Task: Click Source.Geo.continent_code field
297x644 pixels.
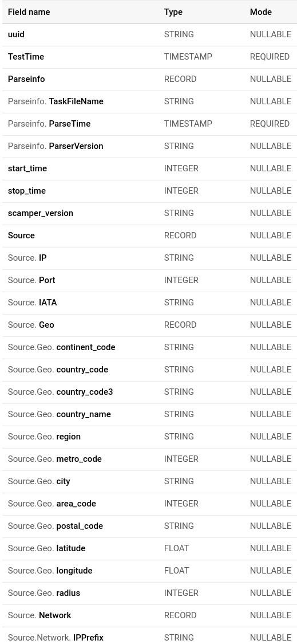Action: (61, 347)
